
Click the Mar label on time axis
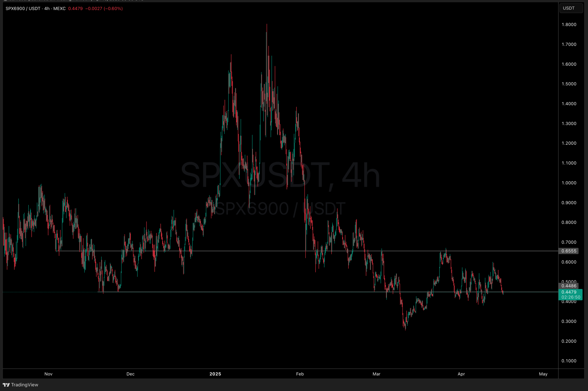click(x=376, y=374)
